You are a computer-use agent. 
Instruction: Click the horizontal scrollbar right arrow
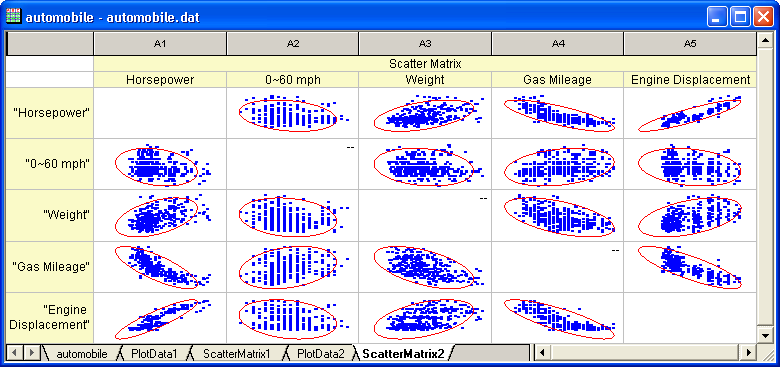[749, 353]
